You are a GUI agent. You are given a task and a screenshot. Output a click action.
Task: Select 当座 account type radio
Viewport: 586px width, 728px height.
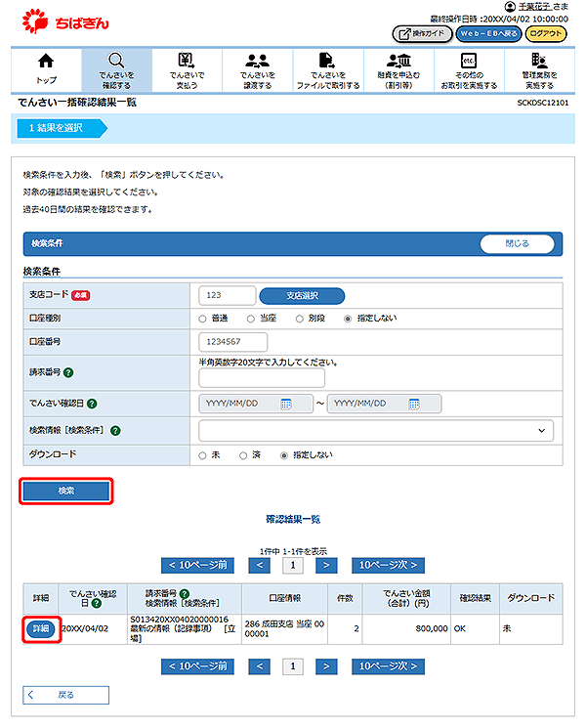pyautogui.click(x=251, y=319)
